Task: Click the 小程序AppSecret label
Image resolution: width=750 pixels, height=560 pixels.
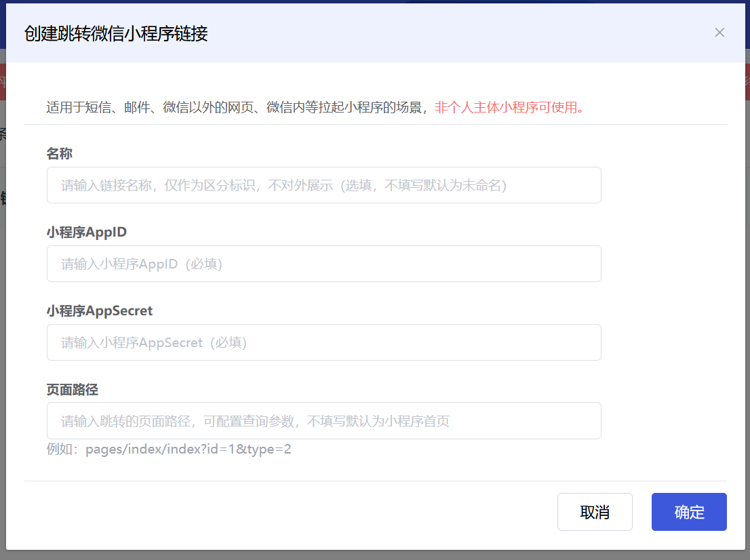Action: [x=100, y=311]
